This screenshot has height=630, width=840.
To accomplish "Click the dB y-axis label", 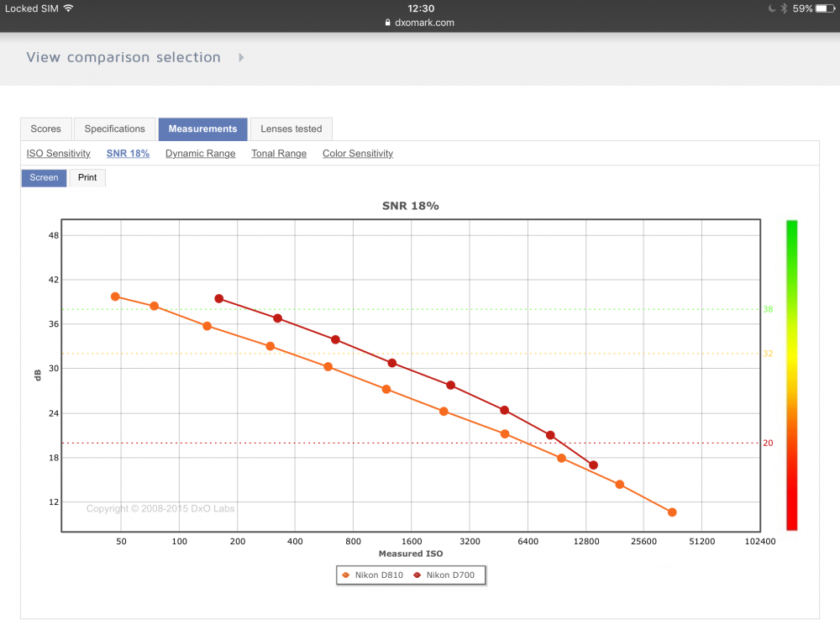I will (x=38, y=375).
